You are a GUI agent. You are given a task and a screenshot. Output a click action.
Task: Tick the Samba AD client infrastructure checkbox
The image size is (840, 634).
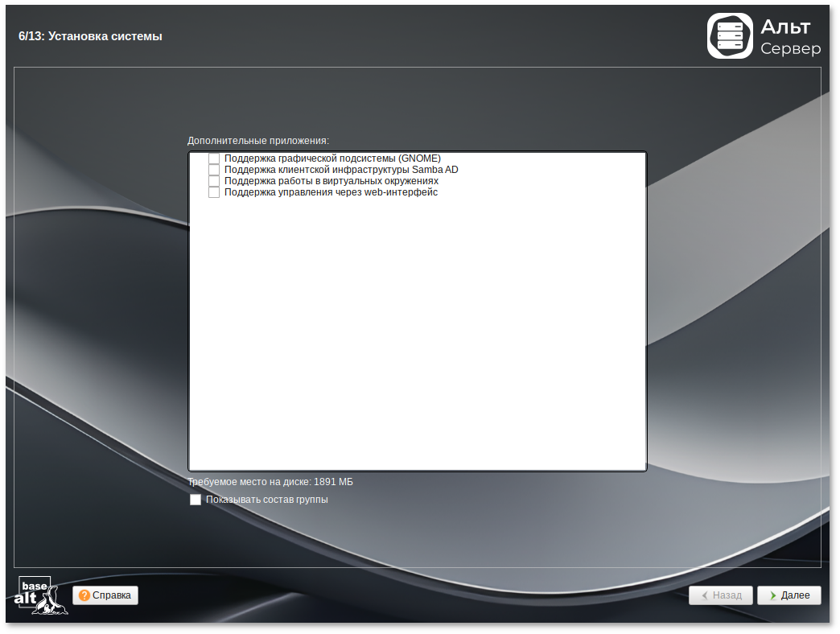(214, 170)
